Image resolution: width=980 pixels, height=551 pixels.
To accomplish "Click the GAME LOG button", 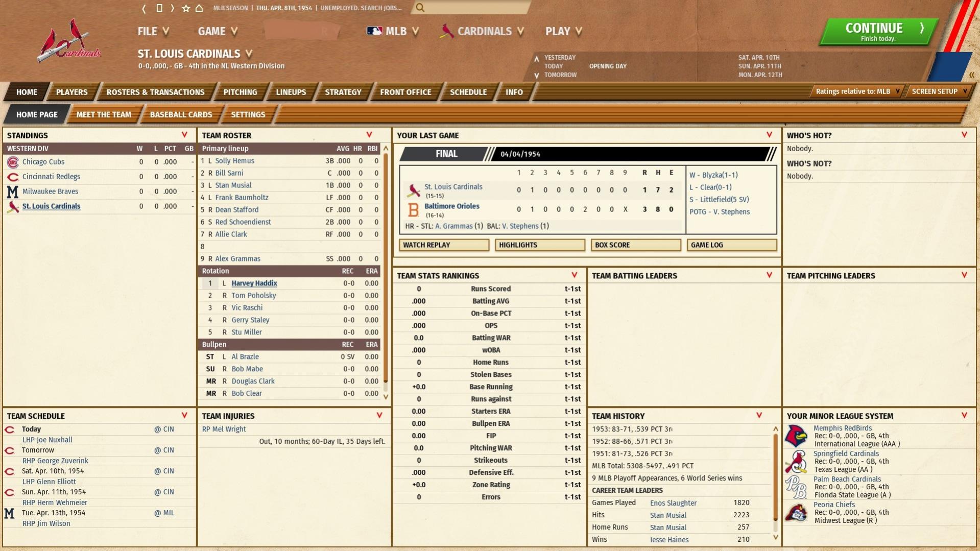I will tap(732, 245).
